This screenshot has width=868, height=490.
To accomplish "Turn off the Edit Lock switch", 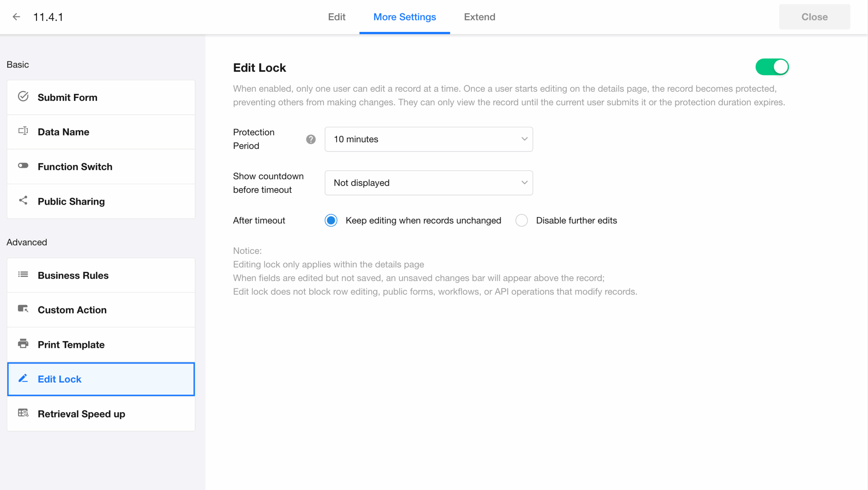I will click(x=772, y=67).
